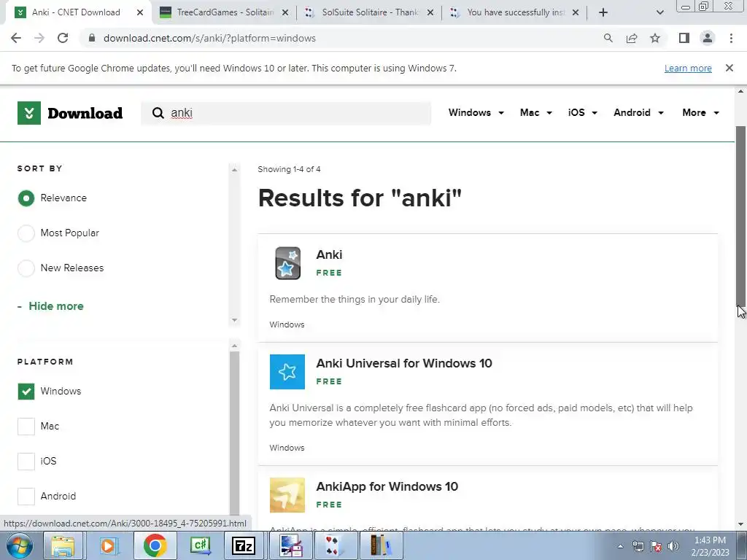Select Relevance sort option

[26, 198]
